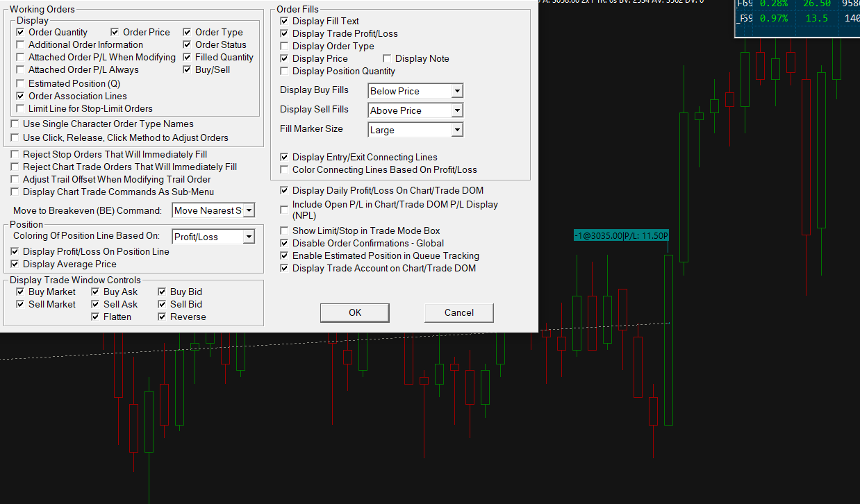
Task: Enable Show Limit/Stop in Trade Mode Box
Action: [x=284, y=231]
